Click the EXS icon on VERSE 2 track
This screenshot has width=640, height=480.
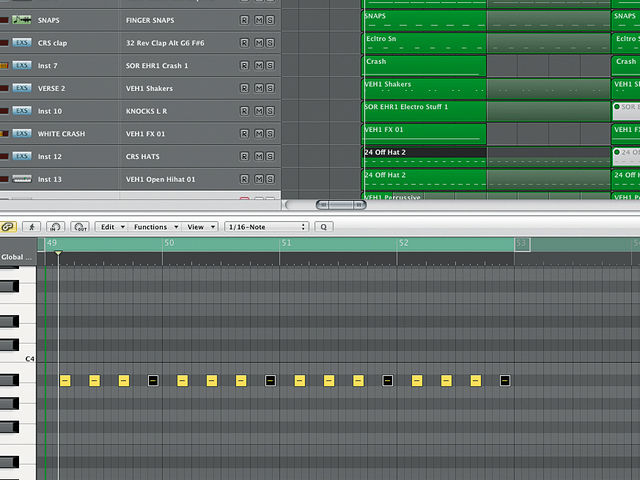[22, 88]
